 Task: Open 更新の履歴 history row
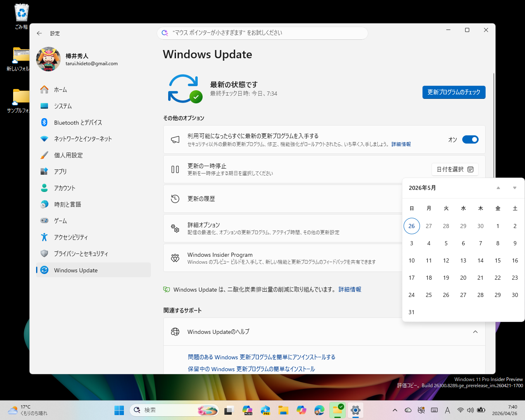[x=283, y=199]
